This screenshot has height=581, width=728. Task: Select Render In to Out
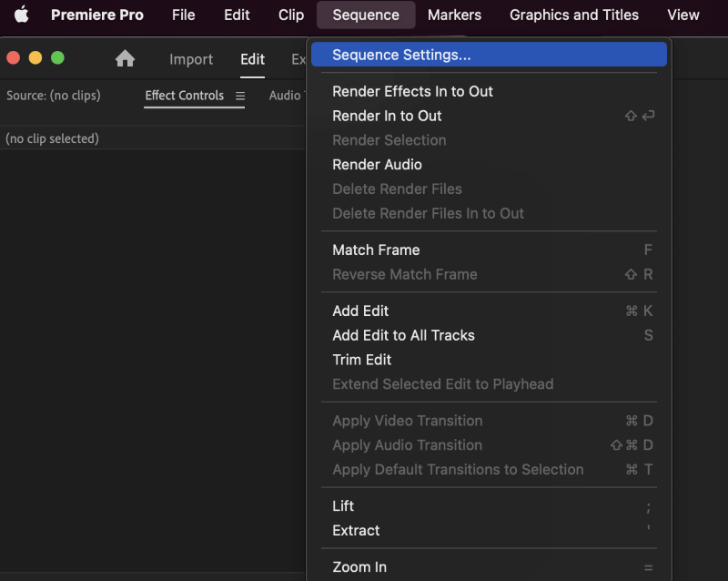(x=489, y=116)
